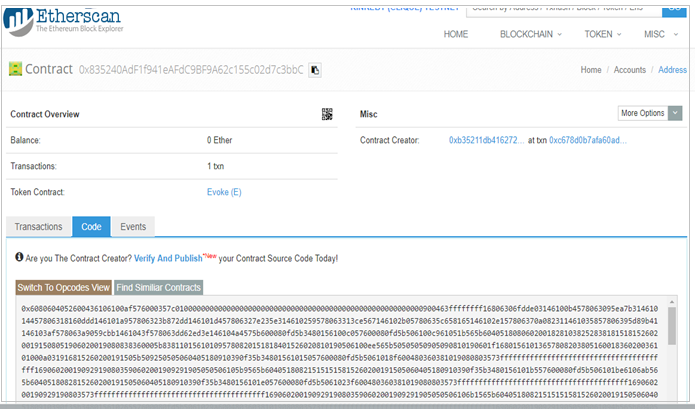Image resolution: width=695 pixels, height=409 pixels.
Task: Select the contract address 0x835240AdF1f941 text
Action: [191, 70]
